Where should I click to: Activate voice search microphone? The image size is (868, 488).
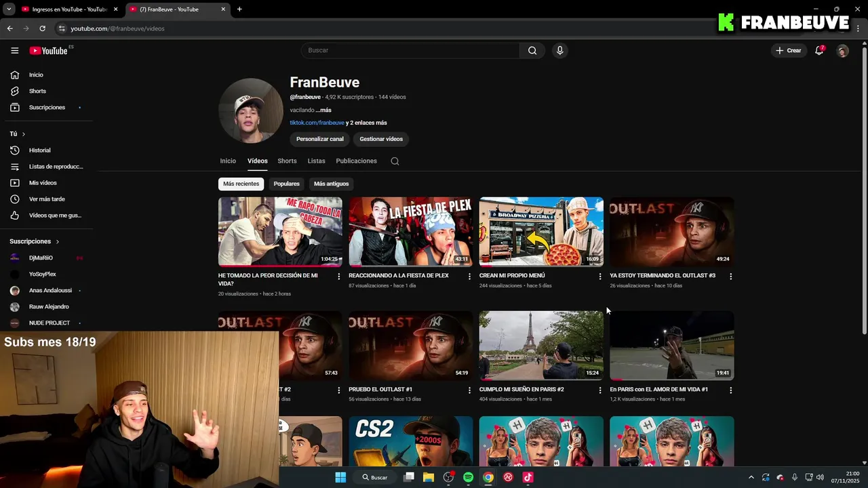point(559,50)
